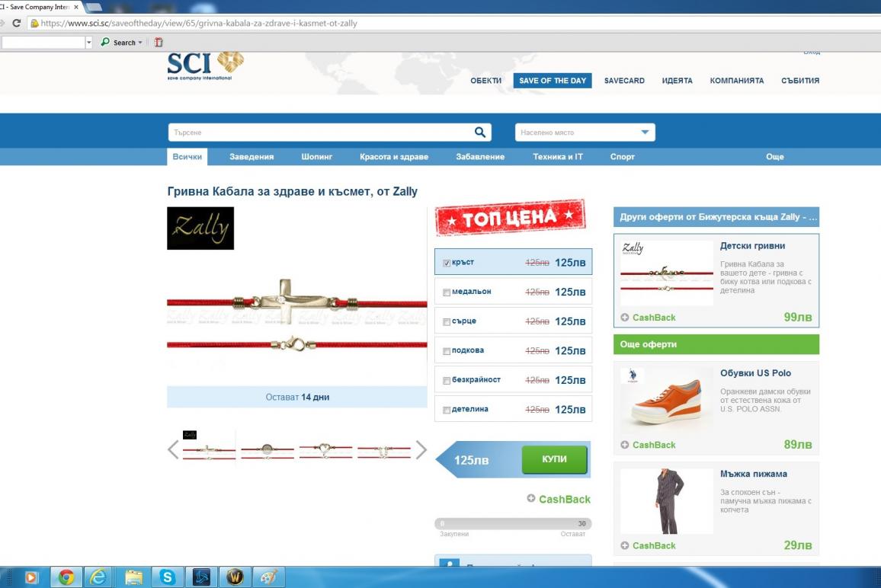Focus the Търсене site search field
Viewport: 881px width, 588px height.
320,132
